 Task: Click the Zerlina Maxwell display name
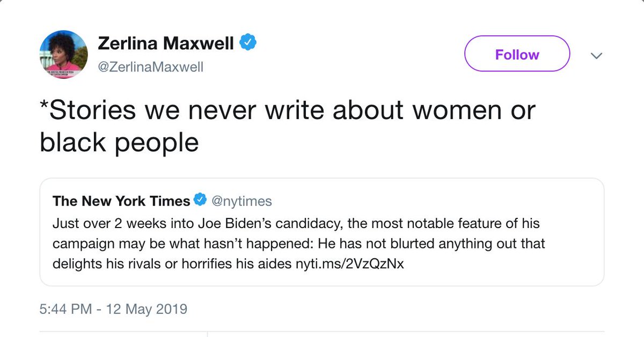point(165,43)
